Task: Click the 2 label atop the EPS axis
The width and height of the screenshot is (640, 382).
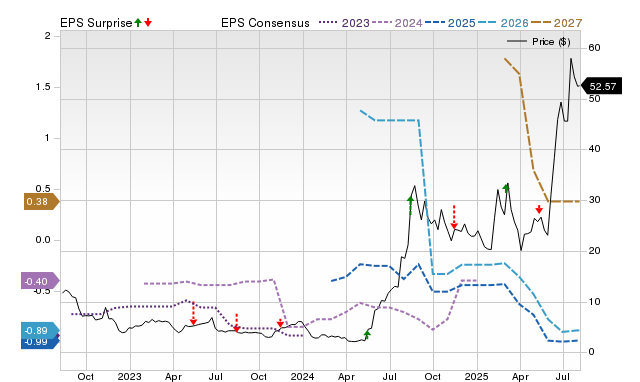Action: 47,36
